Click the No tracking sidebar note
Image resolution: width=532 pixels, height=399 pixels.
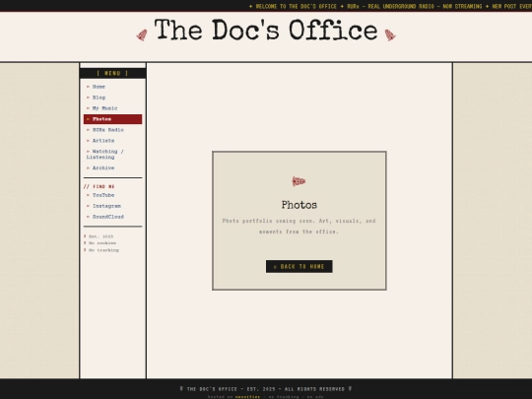101,250
